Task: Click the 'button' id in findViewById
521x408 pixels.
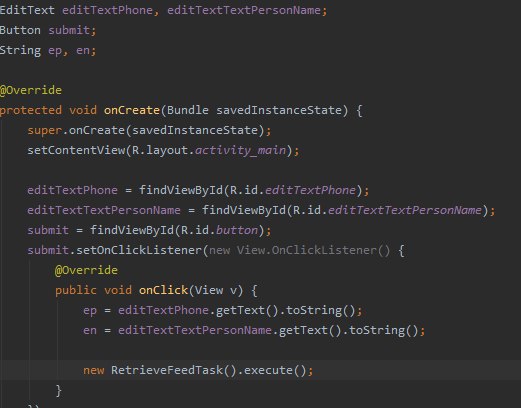Action: tap(237, 230)
